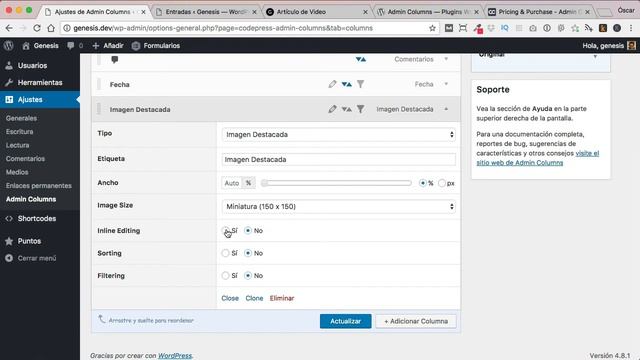This screenshot has width=640, height=360.
Task: Select Sí for Filtering
Action: point(225,276)
